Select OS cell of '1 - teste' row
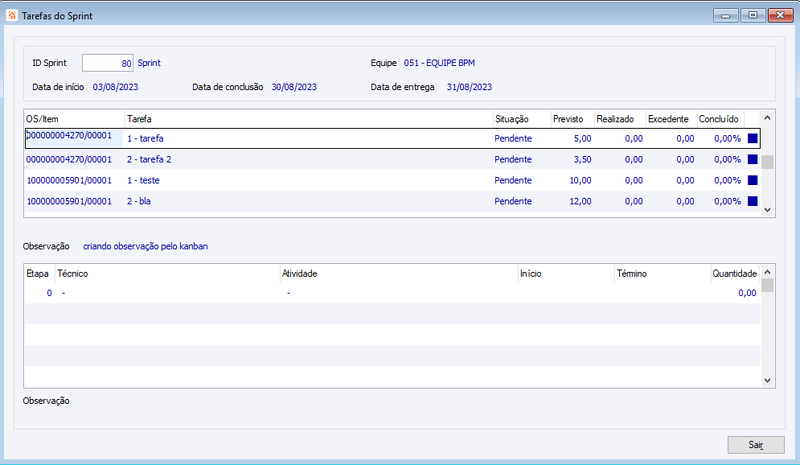This screenshot has width=800, height=465. 69,180
